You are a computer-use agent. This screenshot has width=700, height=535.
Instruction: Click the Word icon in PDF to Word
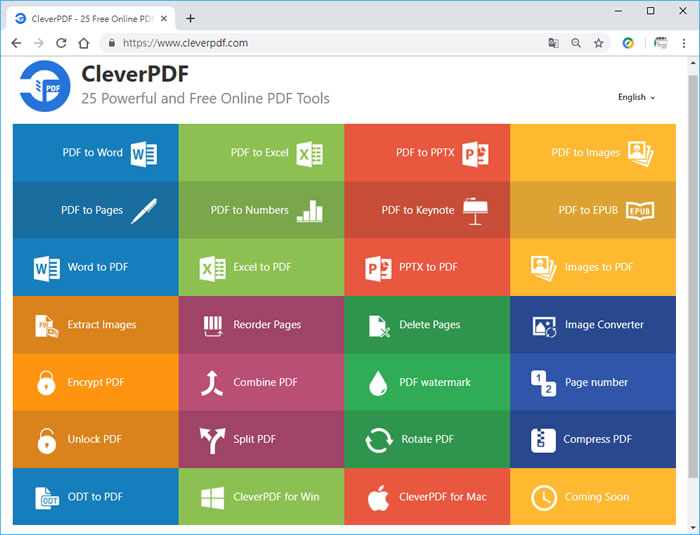click(x=143, y=153)
